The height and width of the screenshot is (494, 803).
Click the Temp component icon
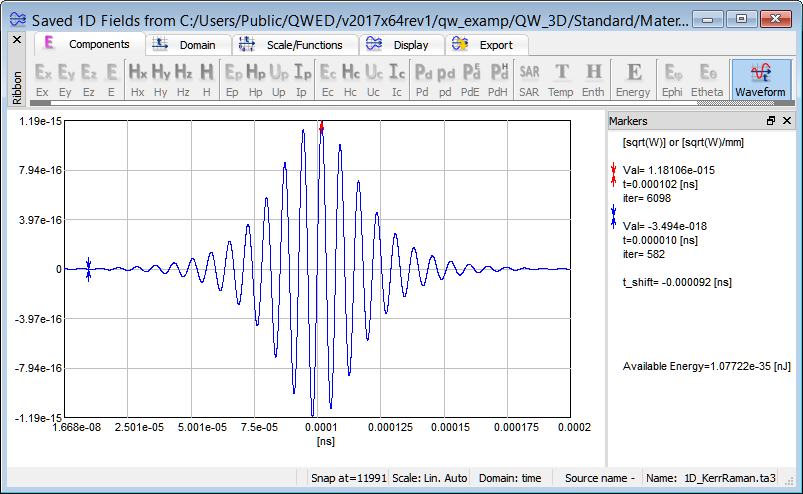(561, 79)
